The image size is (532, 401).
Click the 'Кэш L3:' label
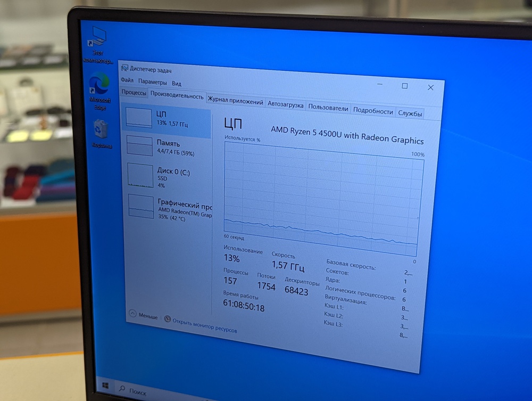[333, 324]
